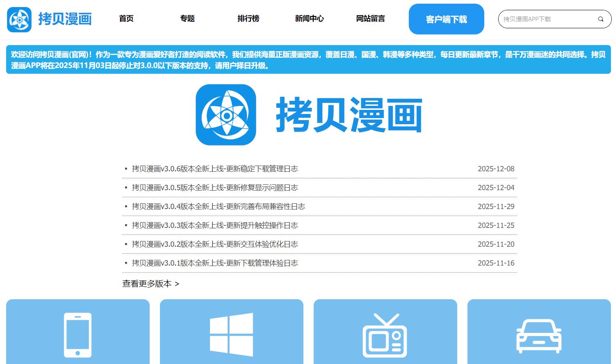Click the 拷贝漫画 hero wordmark
Viewport: 613px width, 364px height.
(x=349, y=115)
